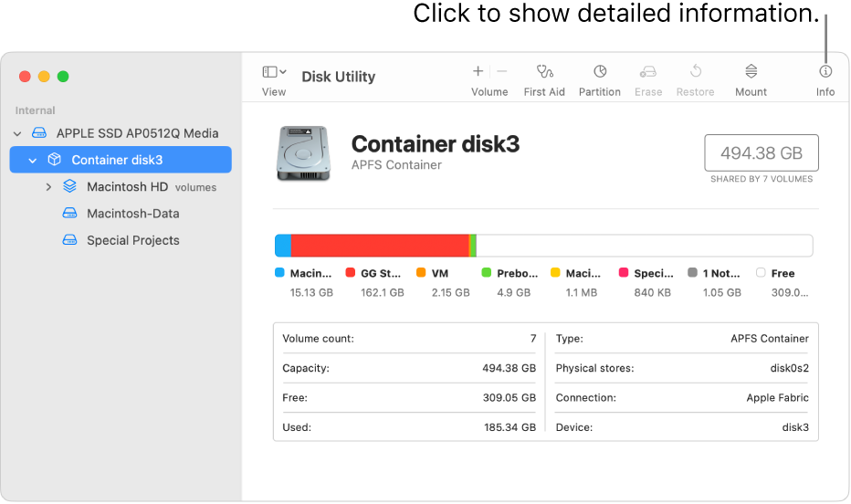Click the green zoom window button
The image size is (851, 504).
pos(63,77)
